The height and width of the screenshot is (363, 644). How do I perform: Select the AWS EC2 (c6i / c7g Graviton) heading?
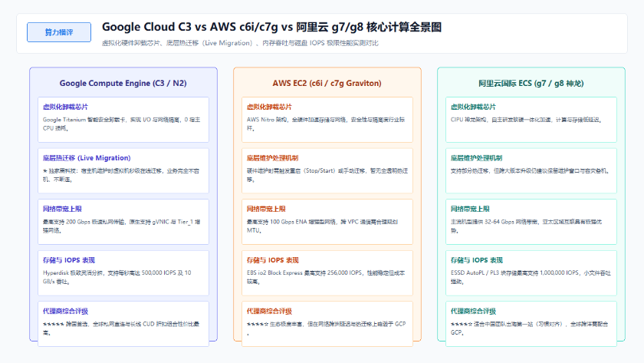327,84
